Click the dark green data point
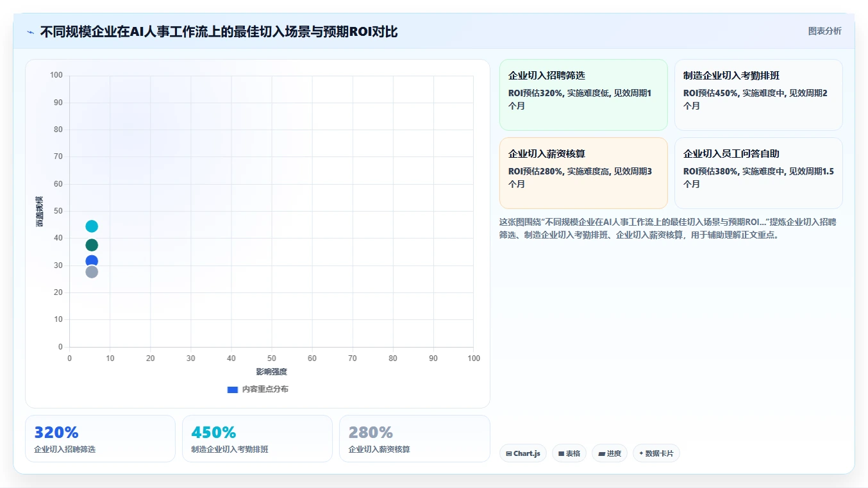Screen dimensions: 868x488 pyautogui.click(x=92, y=245)
